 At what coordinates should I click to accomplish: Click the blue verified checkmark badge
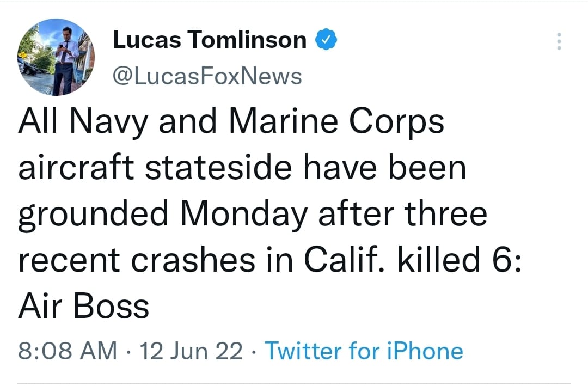point(326,40)
